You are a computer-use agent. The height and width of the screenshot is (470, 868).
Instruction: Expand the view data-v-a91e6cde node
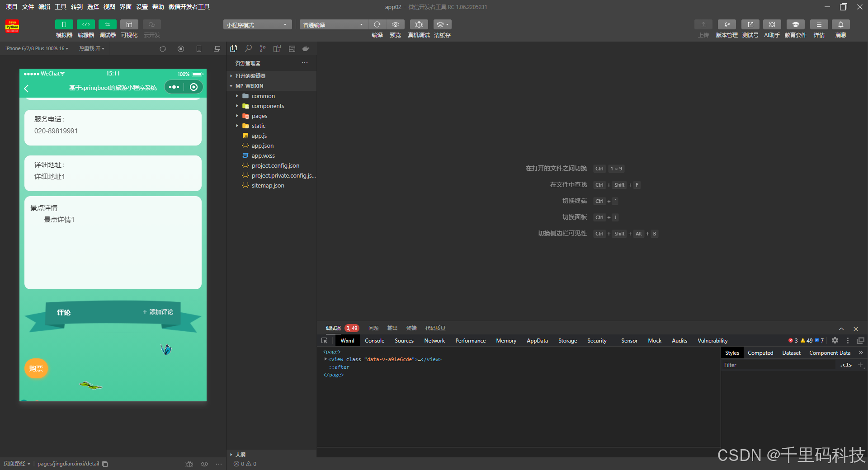tap(325, 359)
